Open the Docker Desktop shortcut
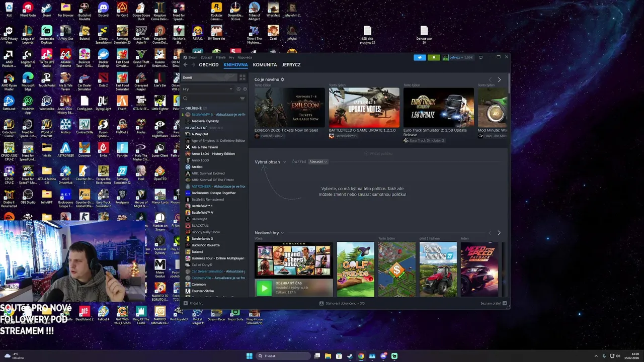 point(103,56)
